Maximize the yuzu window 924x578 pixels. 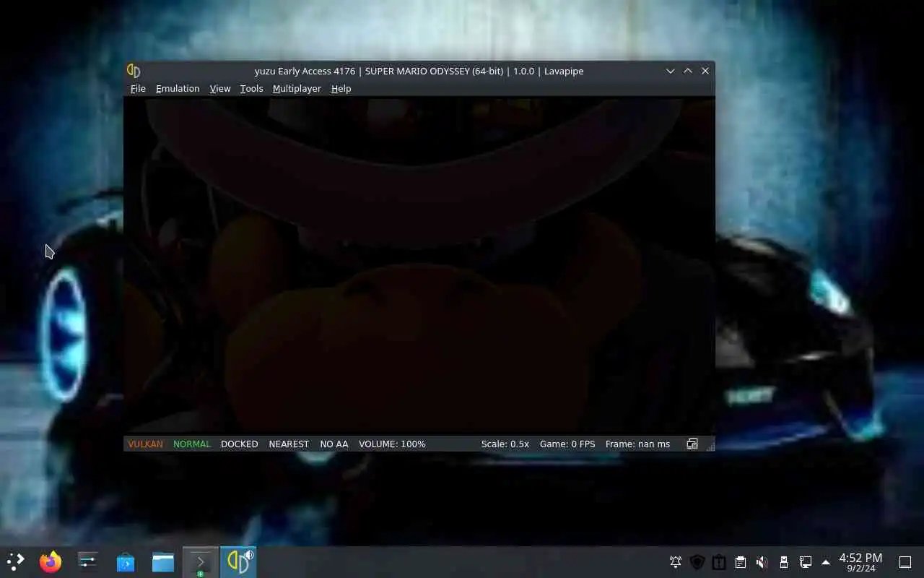point(688,71)
